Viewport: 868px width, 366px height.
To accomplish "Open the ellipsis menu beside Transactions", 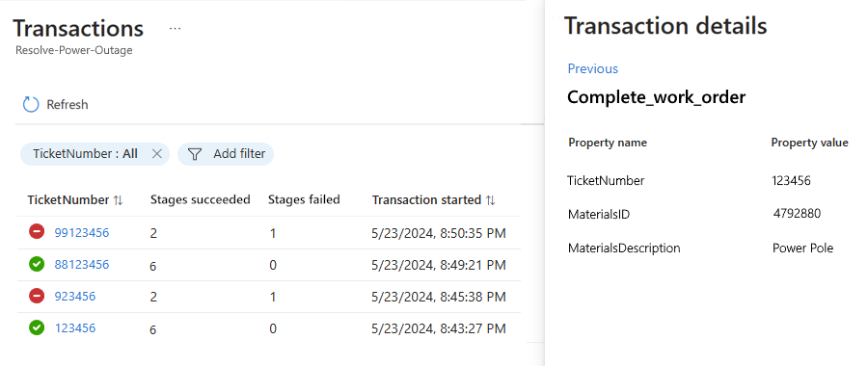I will point(175,29).
